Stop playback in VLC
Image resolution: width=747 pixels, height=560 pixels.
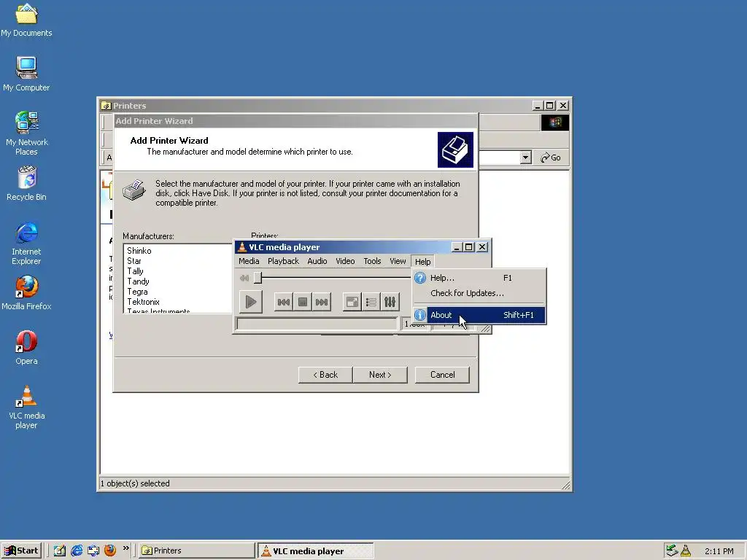303,302
